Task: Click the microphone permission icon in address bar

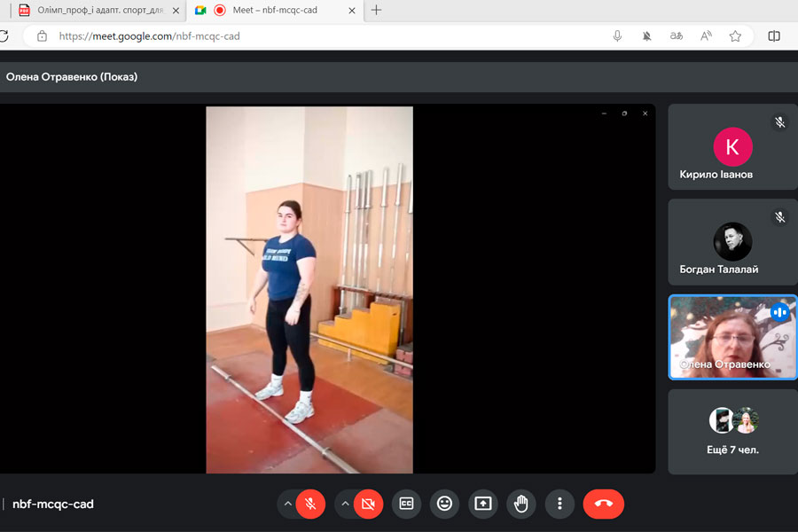Action: 617,36
